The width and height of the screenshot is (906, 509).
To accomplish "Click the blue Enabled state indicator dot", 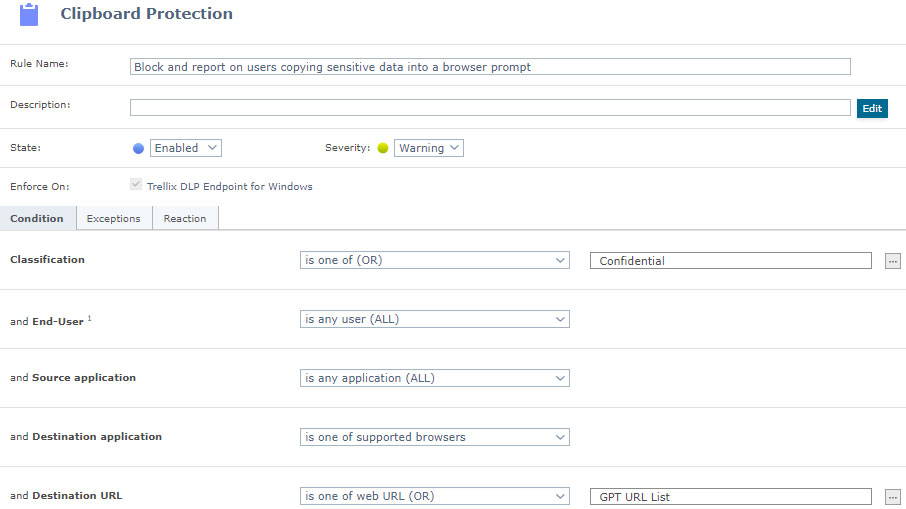I will 139,148.
